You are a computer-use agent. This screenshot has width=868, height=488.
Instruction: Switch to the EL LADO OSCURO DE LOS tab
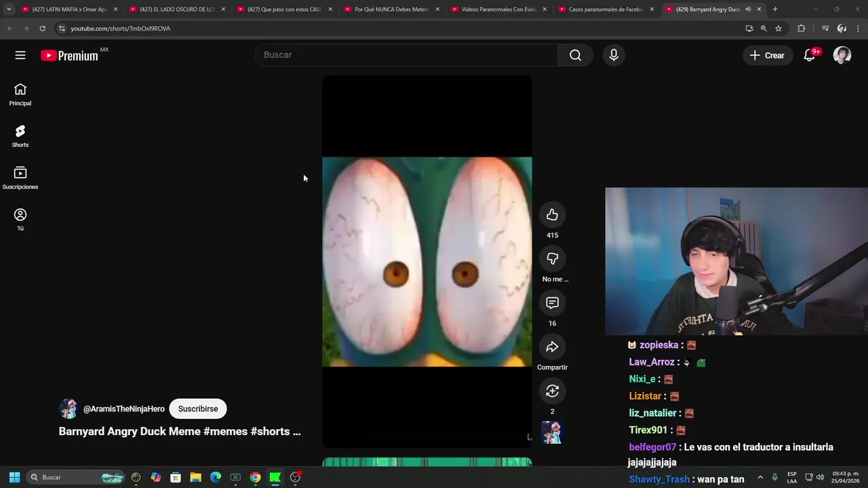[x=177, y=9]
